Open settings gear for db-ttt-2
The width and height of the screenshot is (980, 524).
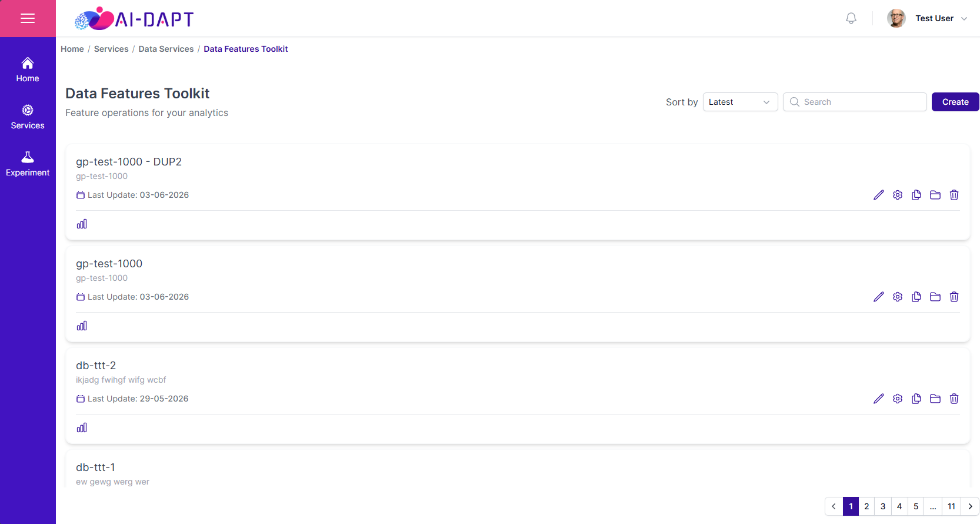(x=898, y=399)
